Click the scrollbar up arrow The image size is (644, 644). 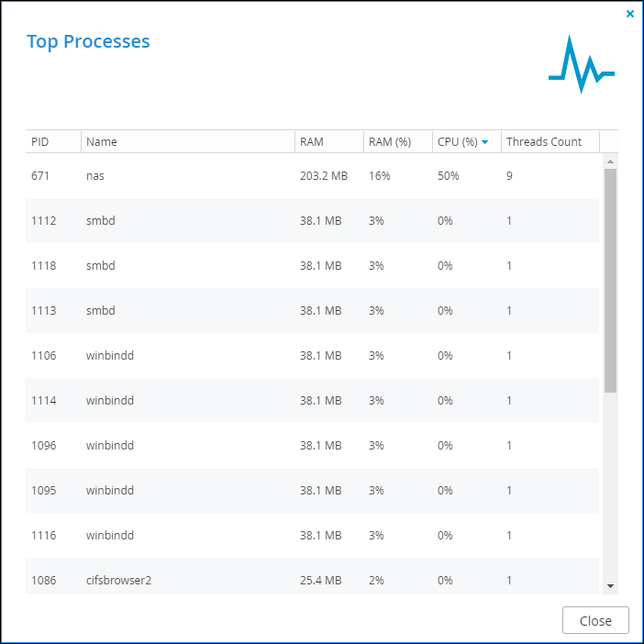point(610,161)
